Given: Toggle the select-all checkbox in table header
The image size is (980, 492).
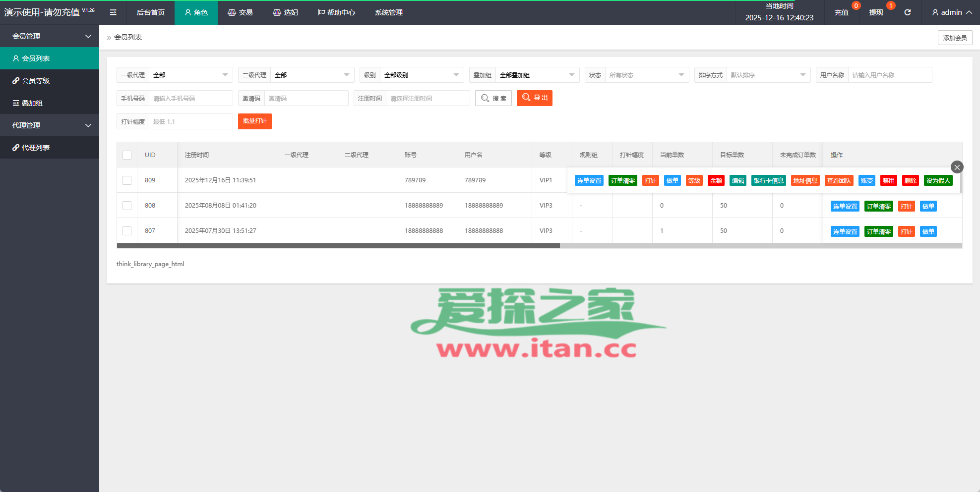Looking at the screenshot, I should (x=127, y=155).
